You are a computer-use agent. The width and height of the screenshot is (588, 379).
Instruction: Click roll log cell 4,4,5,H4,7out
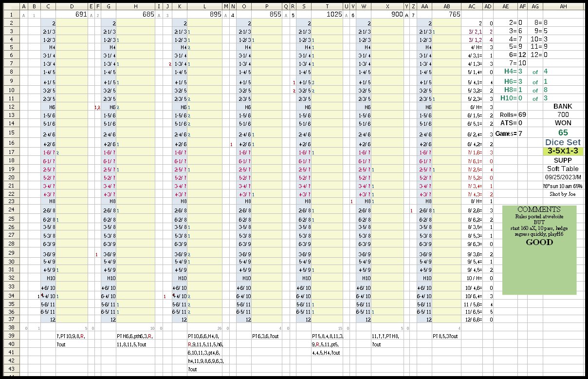(327, 353)
